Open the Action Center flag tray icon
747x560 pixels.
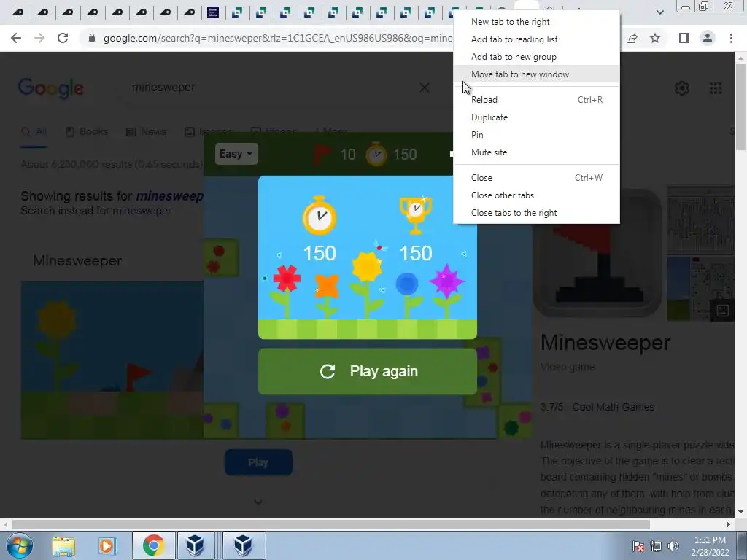(x=639, y=546)
